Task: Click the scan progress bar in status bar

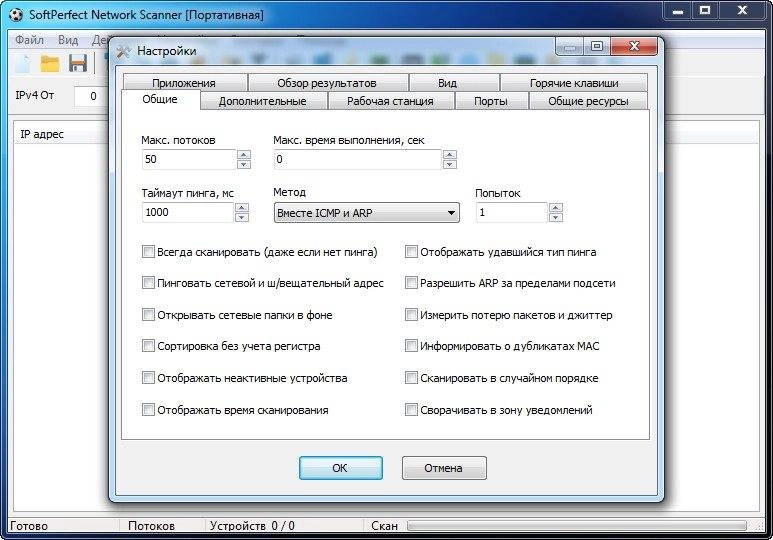Action: click(x=577, y=526)
